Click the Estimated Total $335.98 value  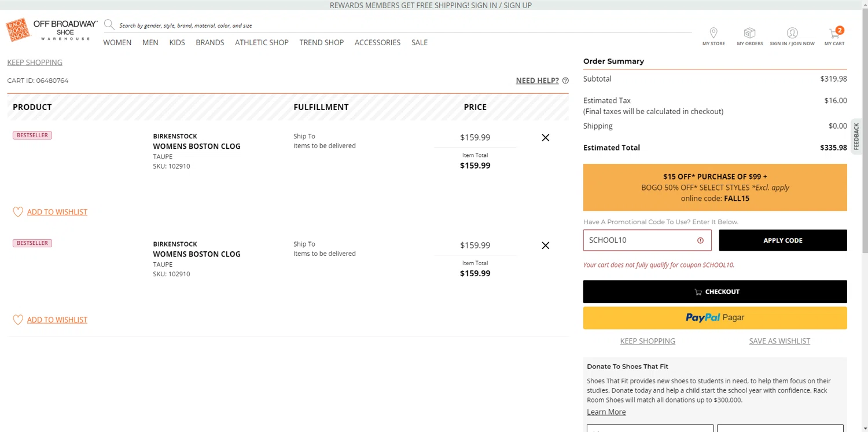[833, 148]
